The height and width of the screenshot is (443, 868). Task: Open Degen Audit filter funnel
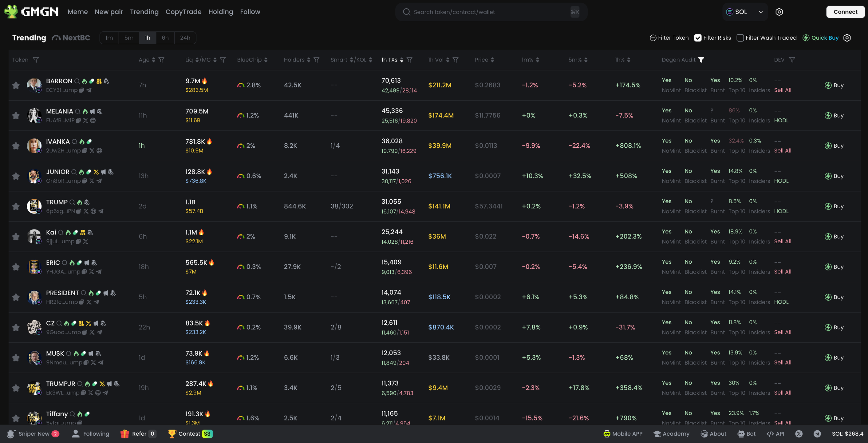click(701, 60)
